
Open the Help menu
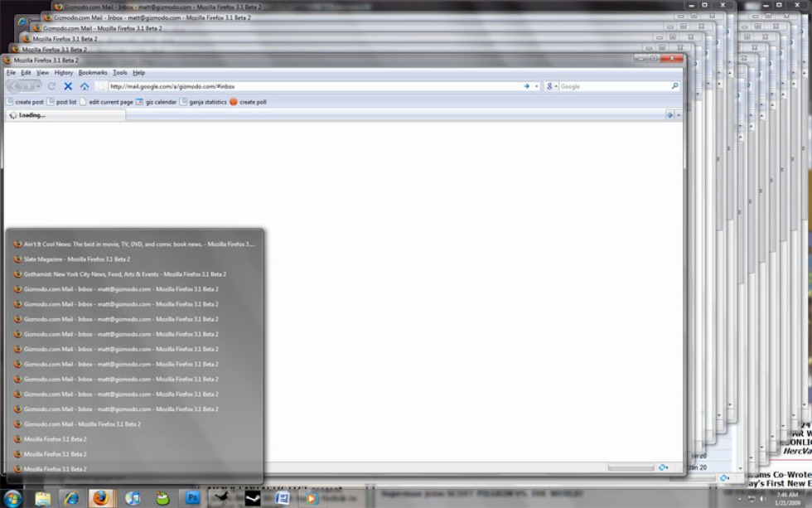[139, 72]
